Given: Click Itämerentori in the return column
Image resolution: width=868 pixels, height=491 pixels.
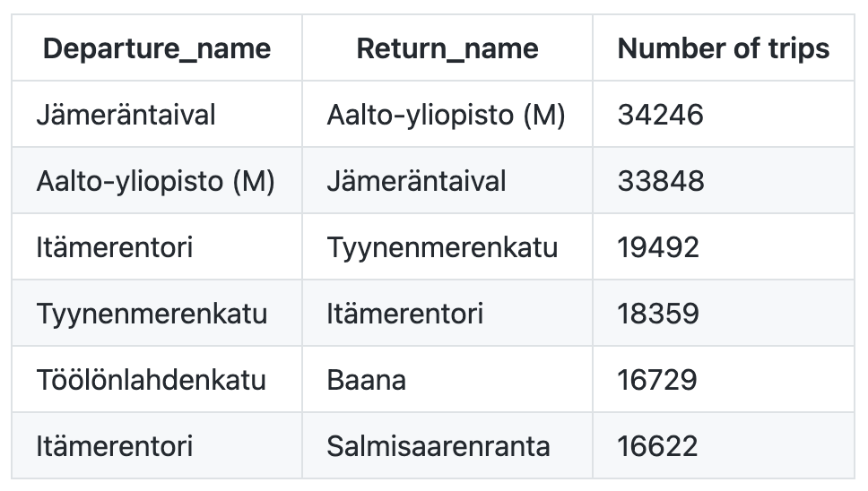Looking at the screenshot, I should pyautogui.click(x=404, y=314).
